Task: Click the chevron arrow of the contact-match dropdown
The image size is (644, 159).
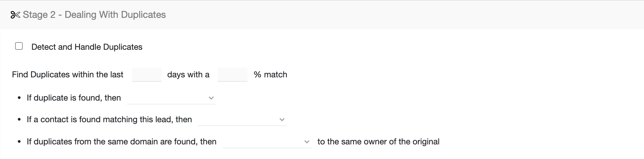Action: [282, 120]
